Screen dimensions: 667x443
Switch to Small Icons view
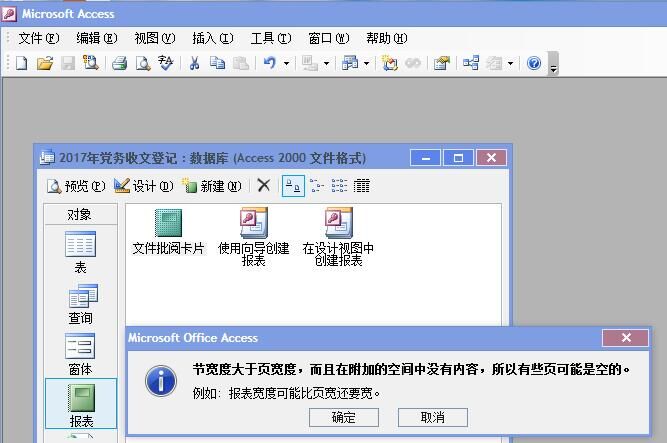317,186
